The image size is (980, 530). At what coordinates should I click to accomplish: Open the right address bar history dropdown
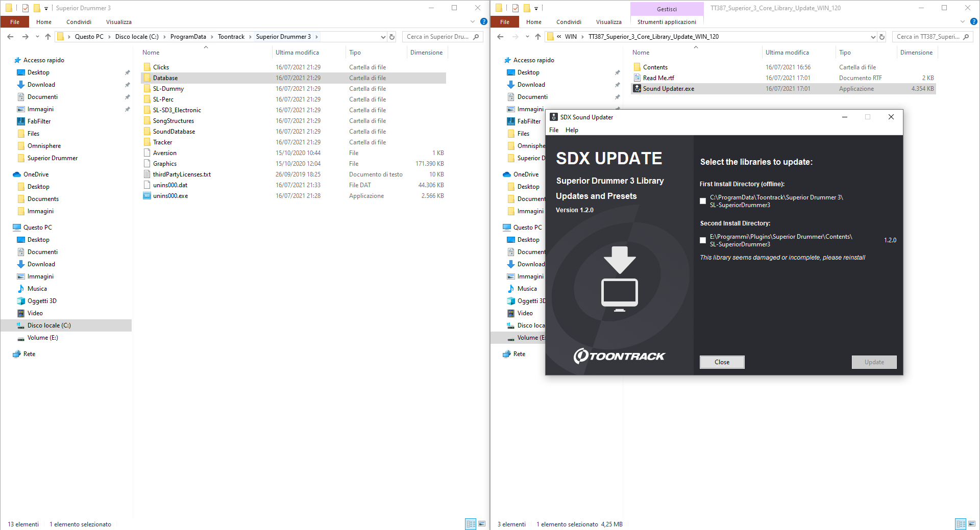point(873,37)
